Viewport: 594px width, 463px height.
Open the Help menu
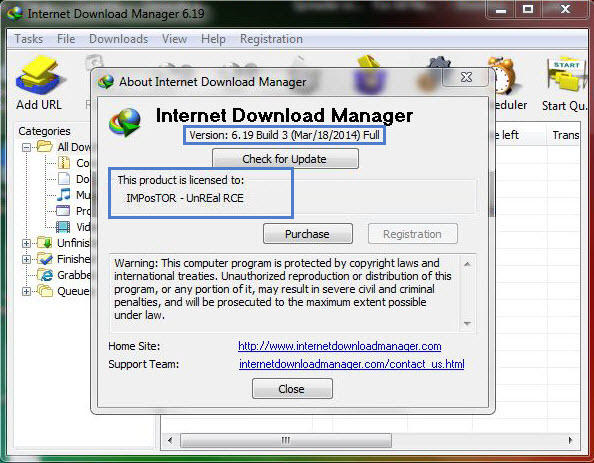point(213,39)
